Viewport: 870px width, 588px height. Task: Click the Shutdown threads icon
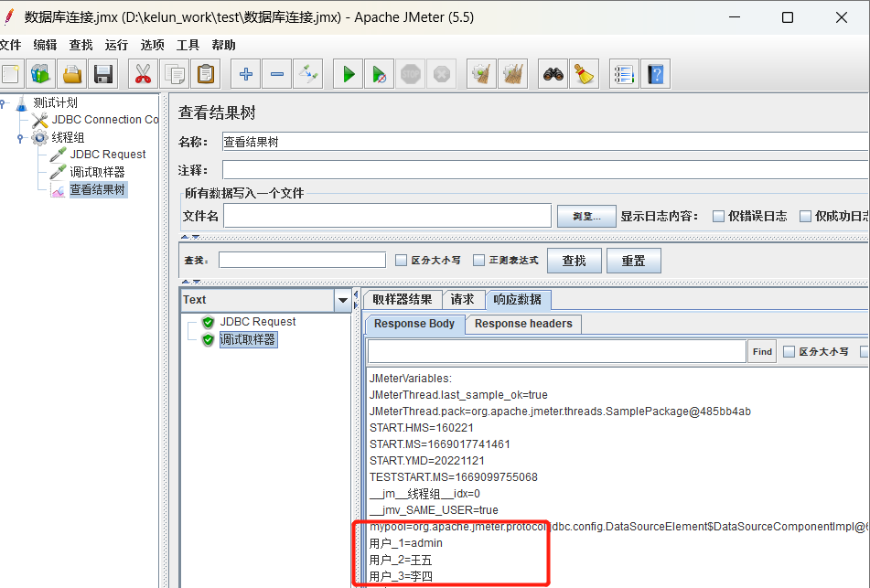pyautogui.click(x=442, y=74)
